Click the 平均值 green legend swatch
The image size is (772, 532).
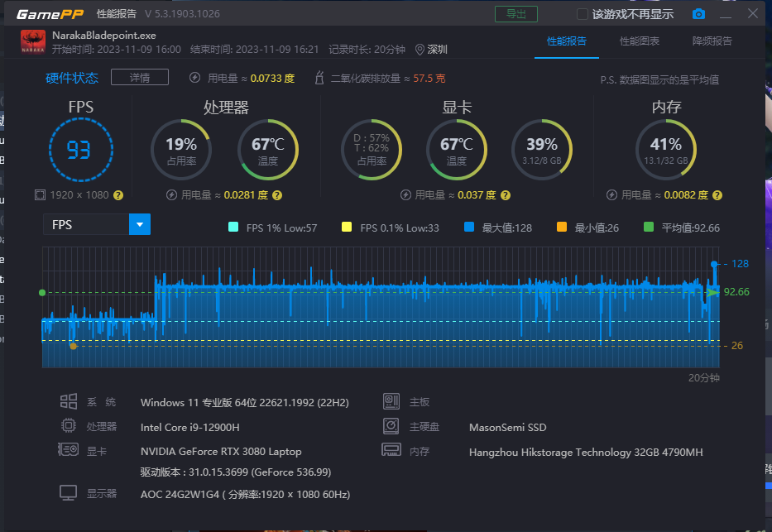649,227
